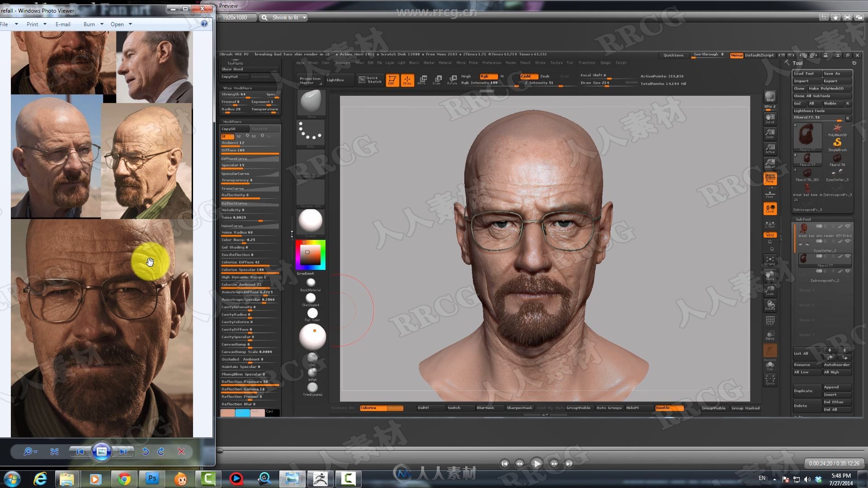Viewport: 868px width, 488px height.
Task: Toggle the Floor grid
Action: pos(770,194)
